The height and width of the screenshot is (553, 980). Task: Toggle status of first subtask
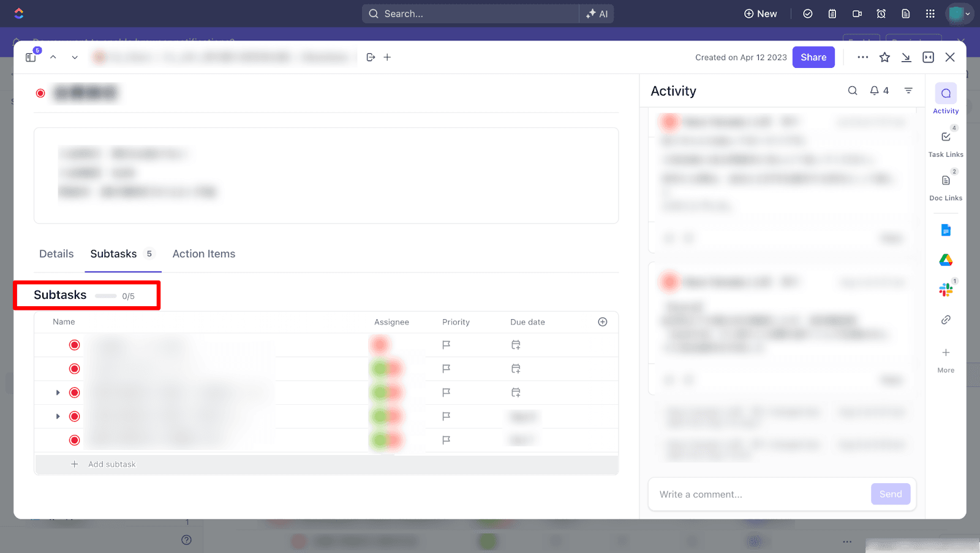point(75,345)
